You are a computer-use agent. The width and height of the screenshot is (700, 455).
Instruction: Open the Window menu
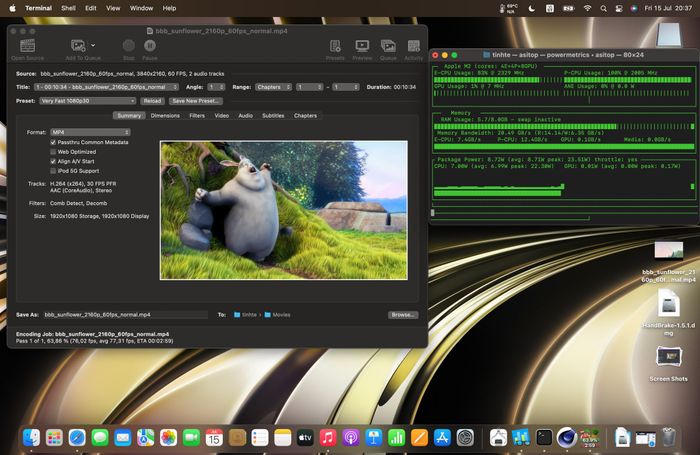141,8
